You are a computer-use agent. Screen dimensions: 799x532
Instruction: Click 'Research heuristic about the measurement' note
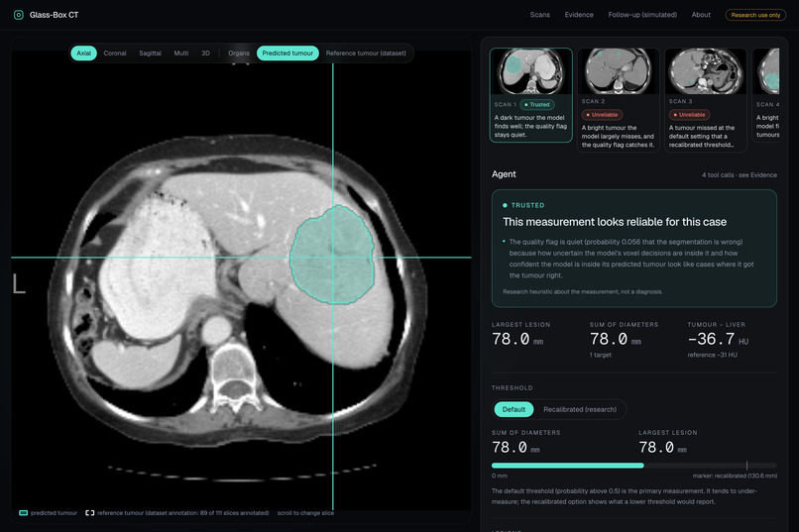[583, 291]
